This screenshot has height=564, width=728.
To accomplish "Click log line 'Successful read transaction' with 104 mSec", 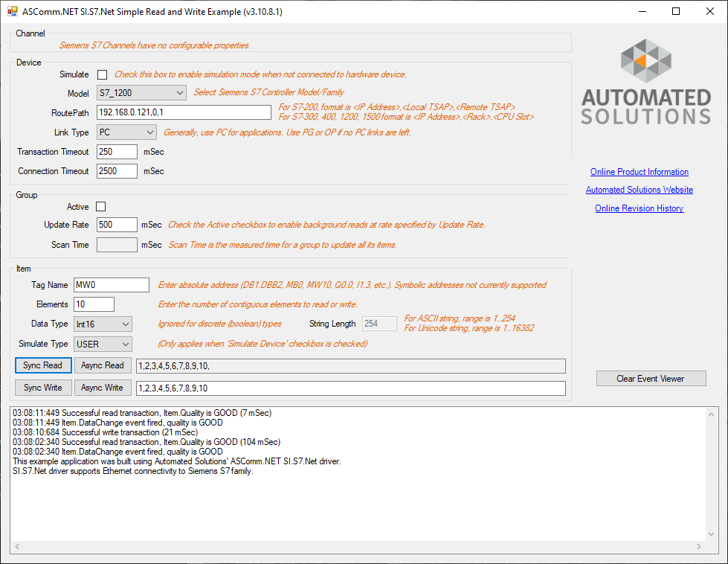I will 146,442.
